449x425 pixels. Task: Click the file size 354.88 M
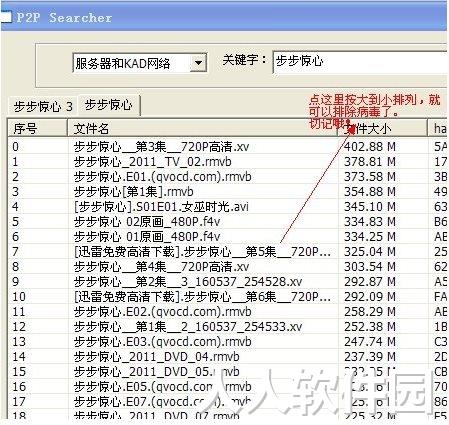pyautogui.click(x=370, y=192)
